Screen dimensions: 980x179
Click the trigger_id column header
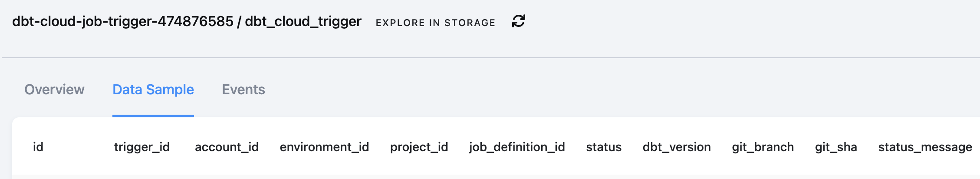142,147
